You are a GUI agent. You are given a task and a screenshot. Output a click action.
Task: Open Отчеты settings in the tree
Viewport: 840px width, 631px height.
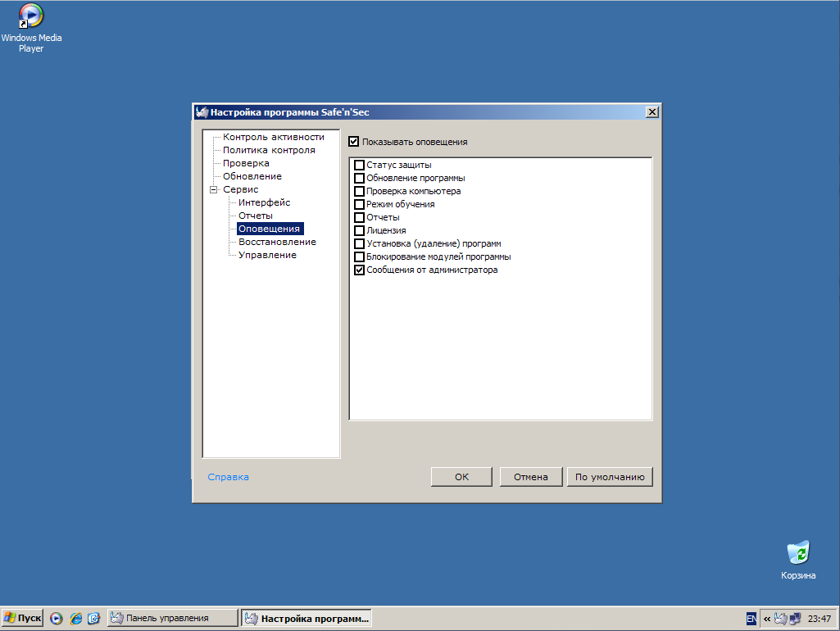point(256,216)
